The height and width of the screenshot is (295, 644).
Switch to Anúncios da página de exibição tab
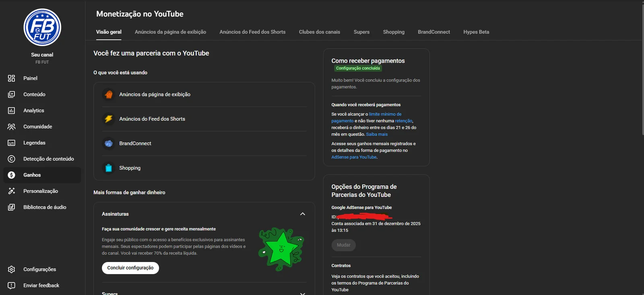170,32
